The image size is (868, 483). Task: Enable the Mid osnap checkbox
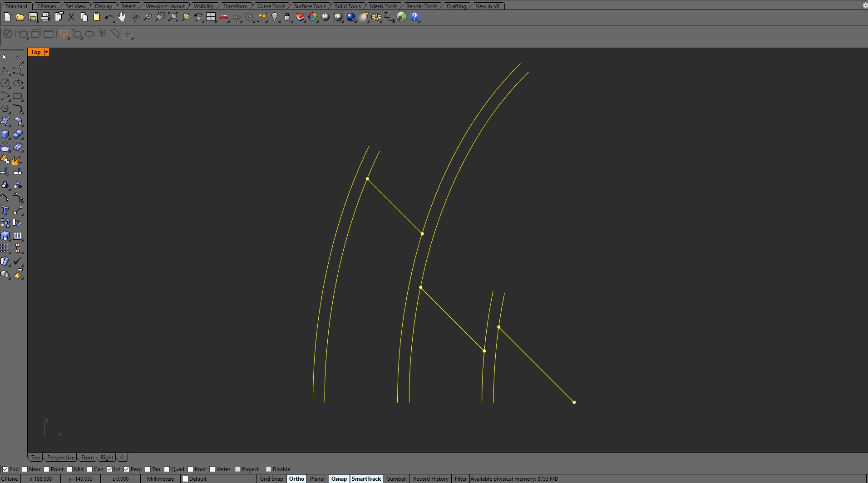tap(70, 469)
